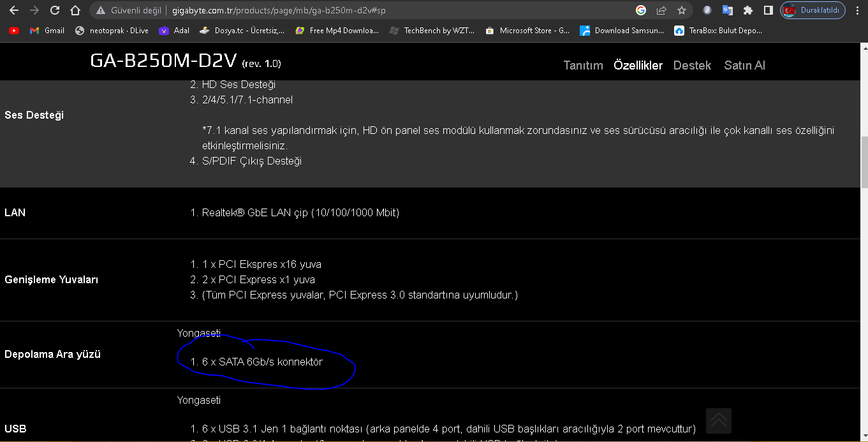Share this page via share icon
868x442 pixels.
(x=661, y=10)
